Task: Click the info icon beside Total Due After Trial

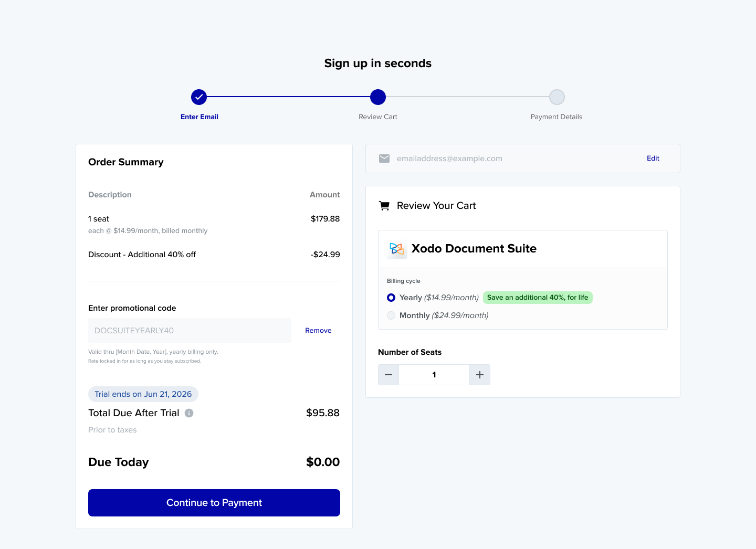Action: 189,413
